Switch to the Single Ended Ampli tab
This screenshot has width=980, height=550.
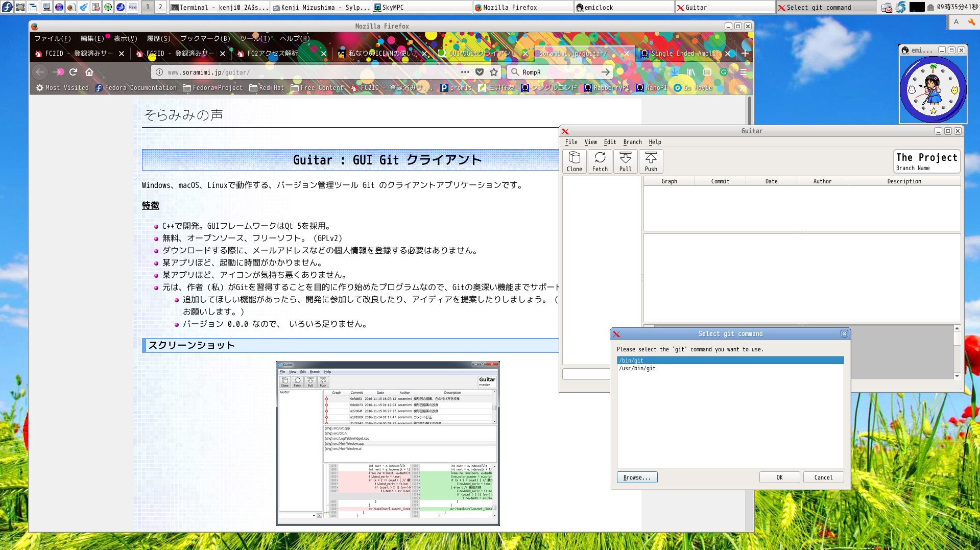click(684, 53)
